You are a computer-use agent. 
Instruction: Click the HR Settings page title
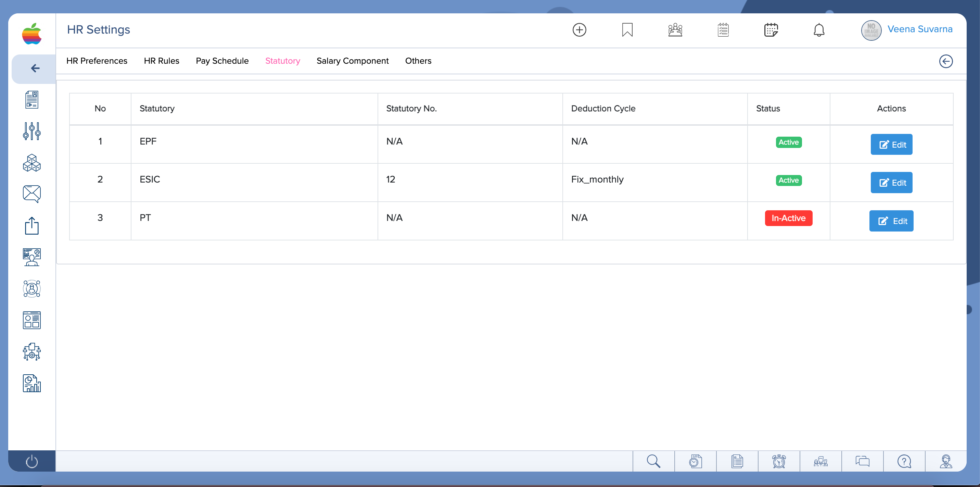(99, 30)
